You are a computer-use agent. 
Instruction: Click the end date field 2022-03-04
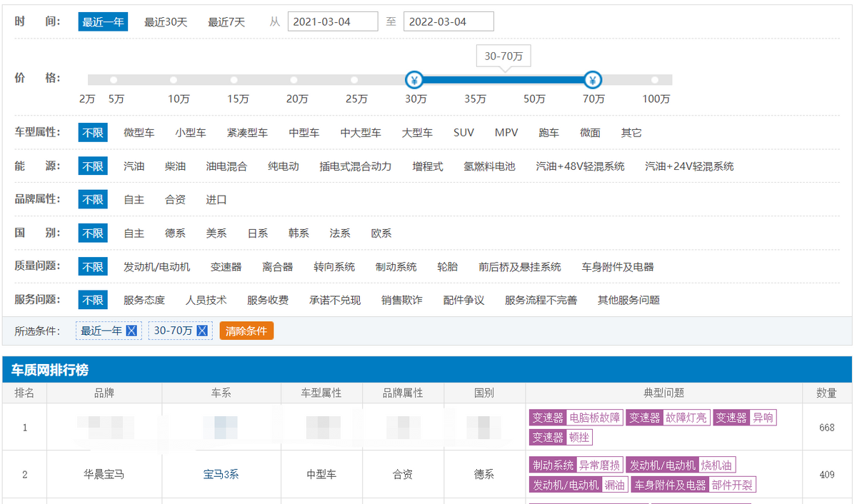(x=448, y=21)
